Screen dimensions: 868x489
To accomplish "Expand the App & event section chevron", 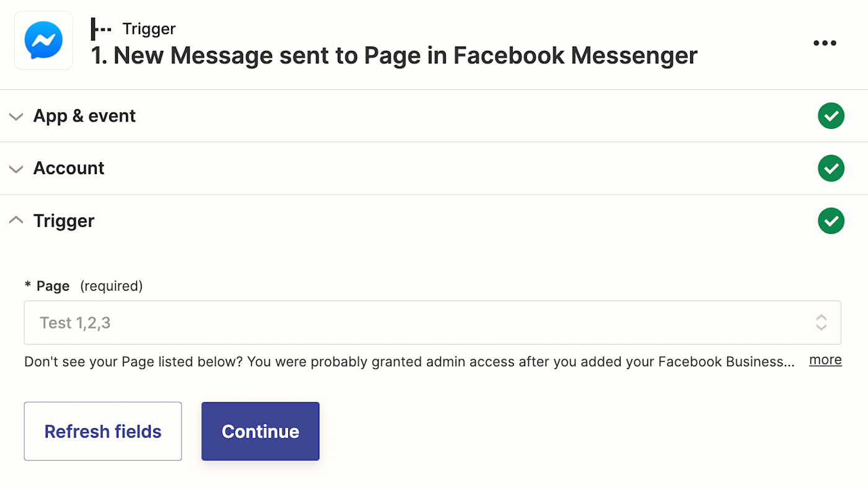I will point(17,117).
